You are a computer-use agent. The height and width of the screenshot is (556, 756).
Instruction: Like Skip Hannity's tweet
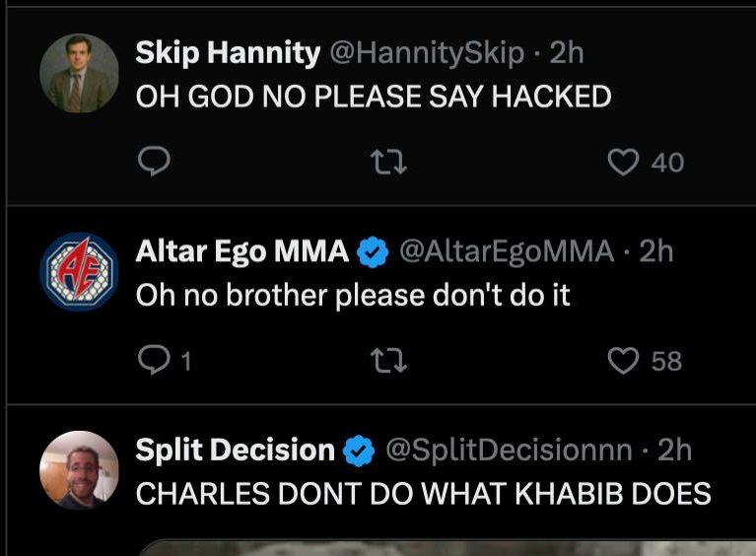click(623, 161)
